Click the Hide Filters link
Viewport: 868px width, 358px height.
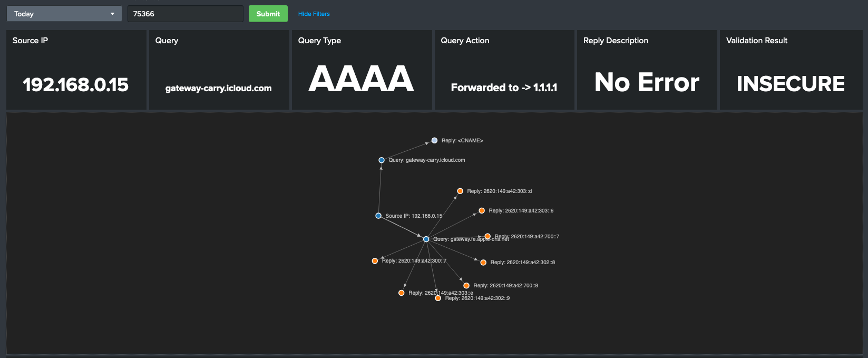(x=314, y=14)
